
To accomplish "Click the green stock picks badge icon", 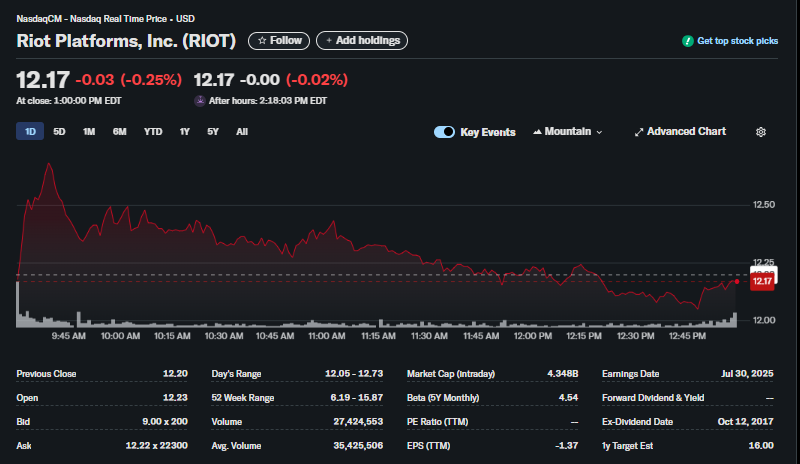I will click(687, 41).
